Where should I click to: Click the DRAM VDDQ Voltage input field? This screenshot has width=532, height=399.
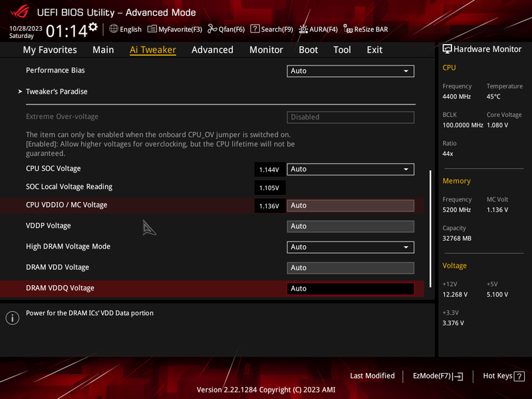350,289
